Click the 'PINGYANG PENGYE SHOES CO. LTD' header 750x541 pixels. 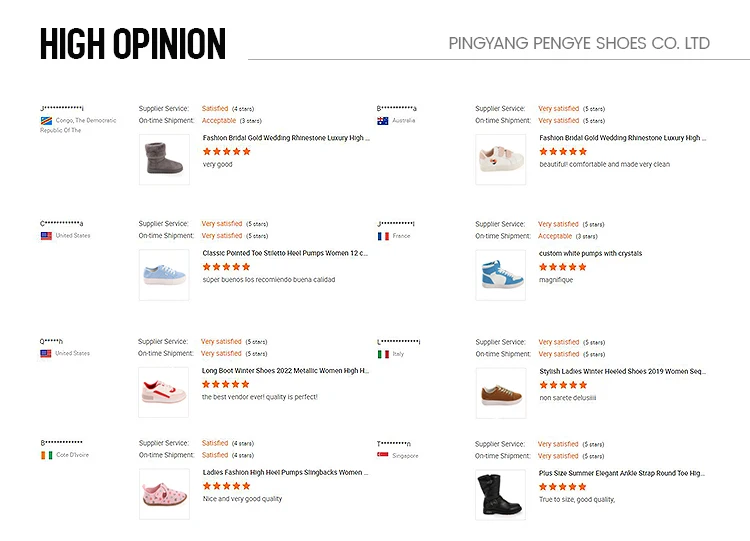[579, 43]
